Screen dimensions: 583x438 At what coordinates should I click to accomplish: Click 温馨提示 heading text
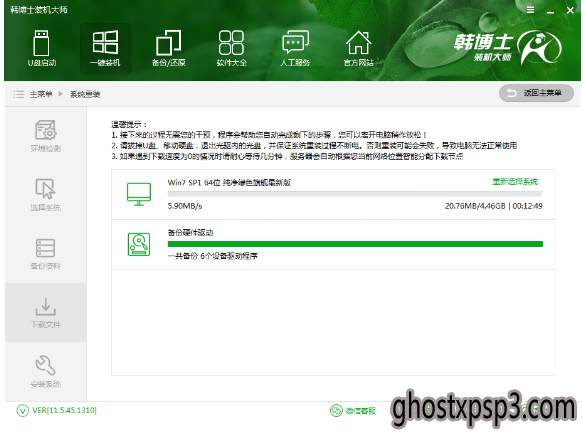129,124
